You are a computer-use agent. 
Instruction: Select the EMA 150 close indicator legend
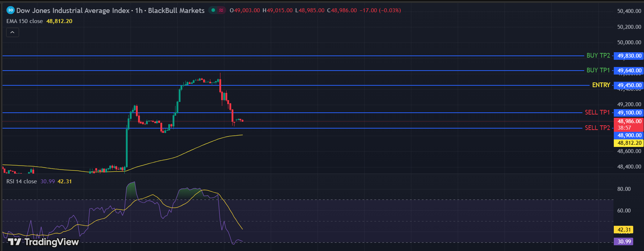pos(24,21)
